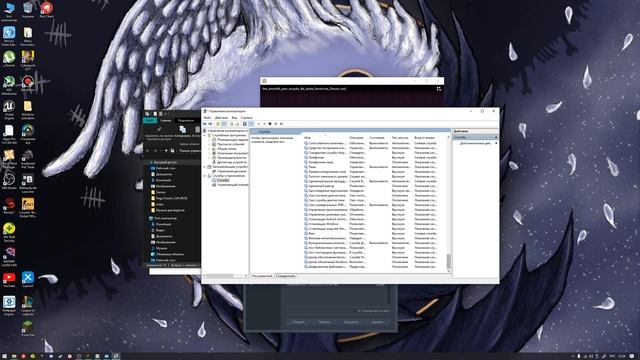
Task: Collapse the Службы и приложения tree node
Action: pyautogui.click(x=205, y=176)
